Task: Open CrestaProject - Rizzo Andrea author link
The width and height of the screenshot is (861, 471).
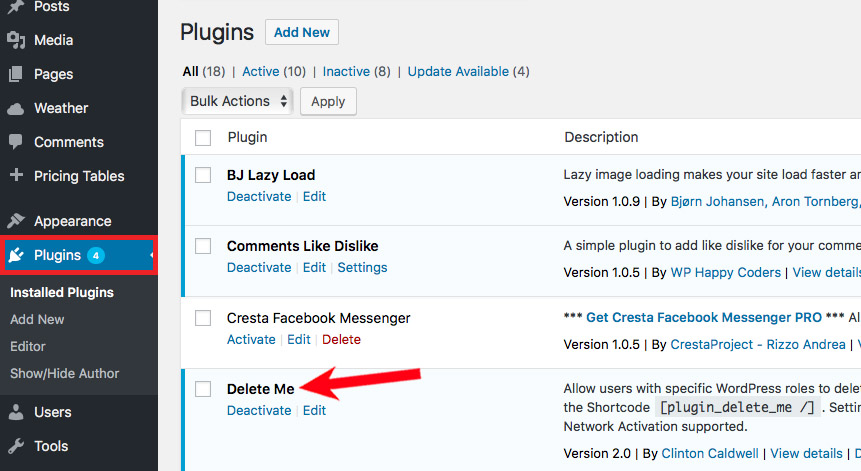Action: 758,344
